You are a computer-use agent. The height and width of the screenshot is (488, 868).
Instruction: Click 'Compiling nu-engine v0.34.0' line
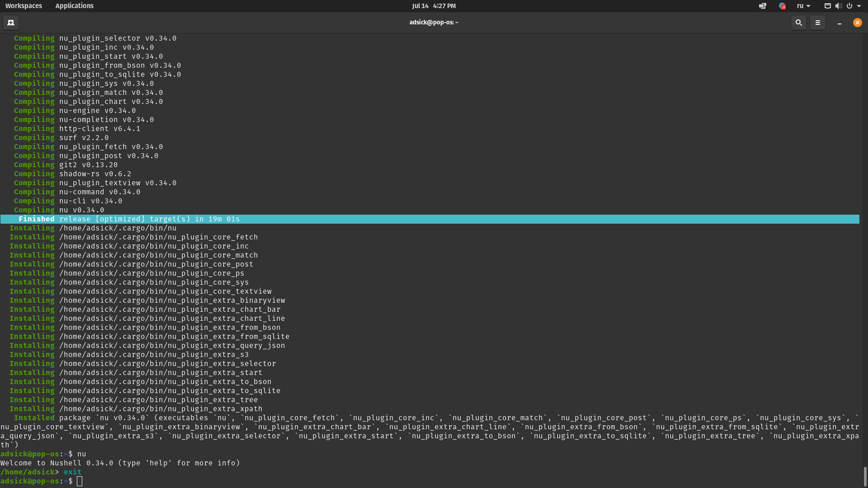click(75, 111)
